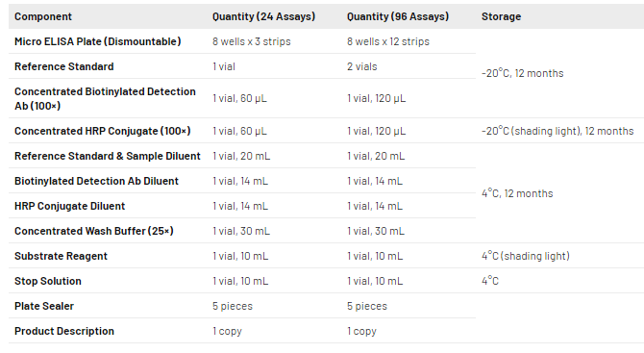This screenshot has width=644, height=353.
Task: Select the Micro ELISA Plate (Dismountable) row label
Action: (x=98, y=41)
